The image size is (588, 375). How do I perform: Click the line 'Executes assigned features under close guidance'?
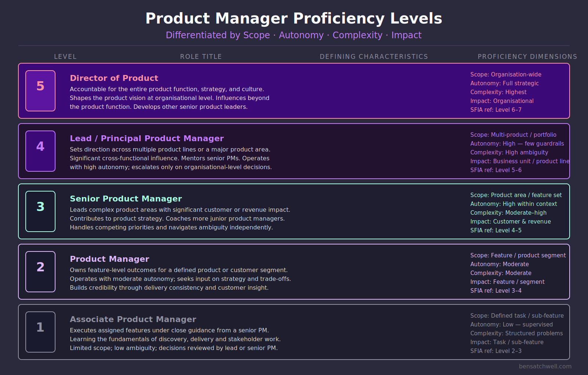point(169,331)
